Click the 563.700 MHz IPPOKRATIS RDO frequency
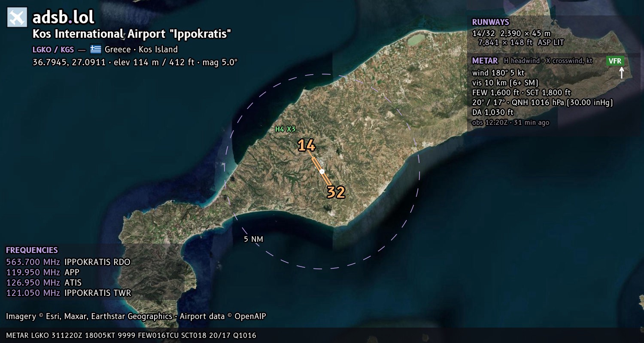Viewport: 644px width, 343px height. [x=68, y=262]
